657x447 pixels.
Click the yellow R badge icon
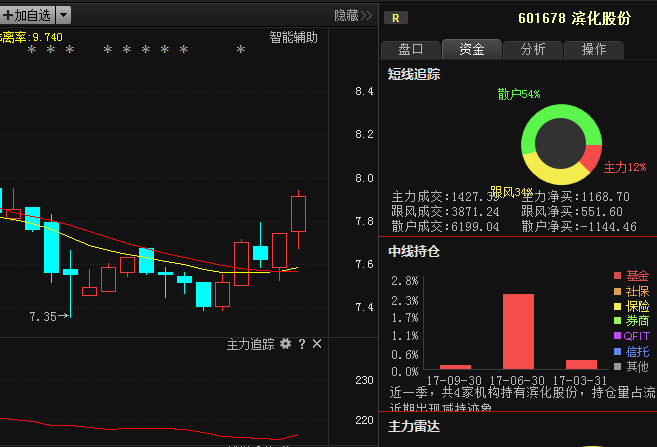pyautogui.click(x=396, y=18)
